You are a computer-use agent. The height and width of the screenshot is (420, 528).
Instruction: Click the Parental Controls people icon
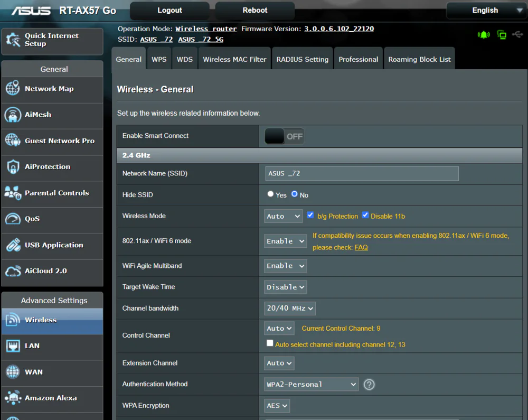tap(13, 193)
